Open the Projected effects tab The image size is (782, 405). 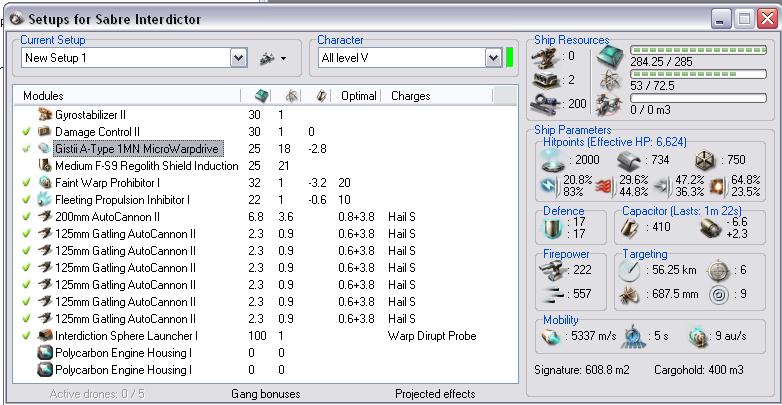tap(435, 394)
